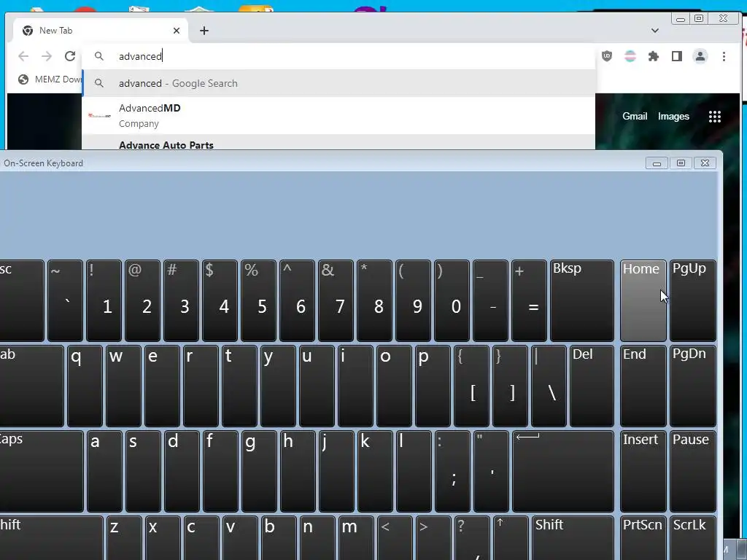
Task: Click the 8 key
Action: [374, 300]
